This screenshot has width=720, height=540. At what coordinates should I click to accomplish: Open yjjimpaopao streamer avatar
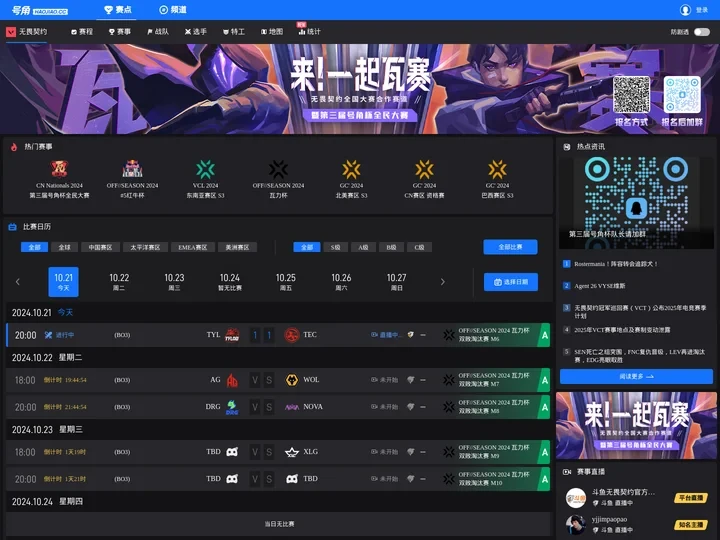coord(575,525)
